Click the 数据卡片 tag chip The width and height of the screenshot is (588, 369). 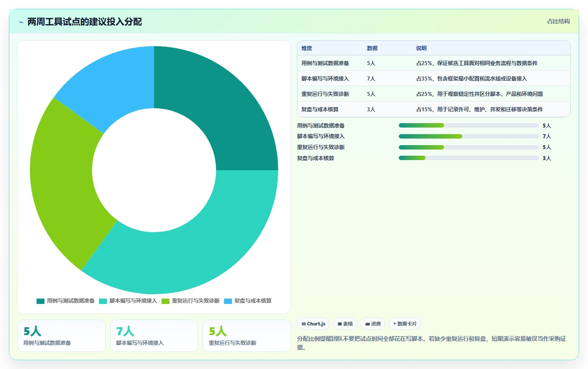[405, 324]
